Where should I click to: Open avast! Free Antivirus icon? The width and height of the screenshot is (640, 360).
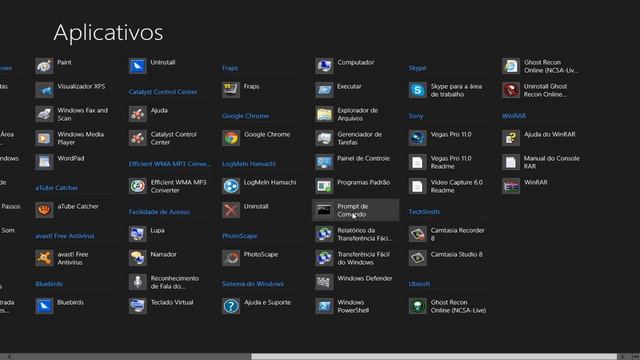coord(44,258)
